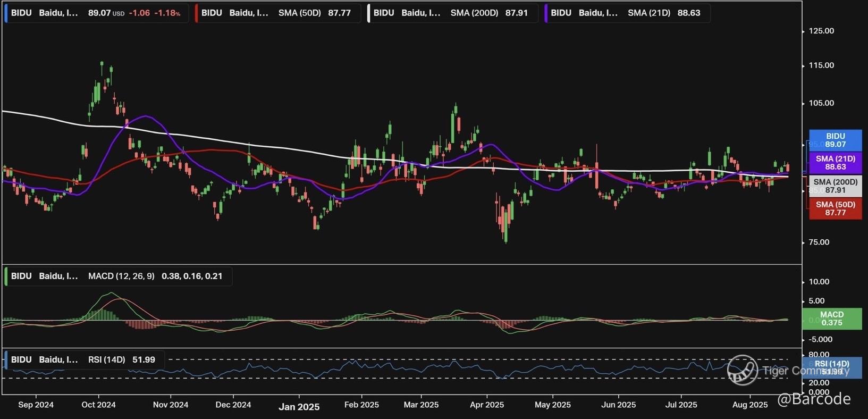Select the SMA (200D) label in the top legend
The image size is (868, 419).
475,13
